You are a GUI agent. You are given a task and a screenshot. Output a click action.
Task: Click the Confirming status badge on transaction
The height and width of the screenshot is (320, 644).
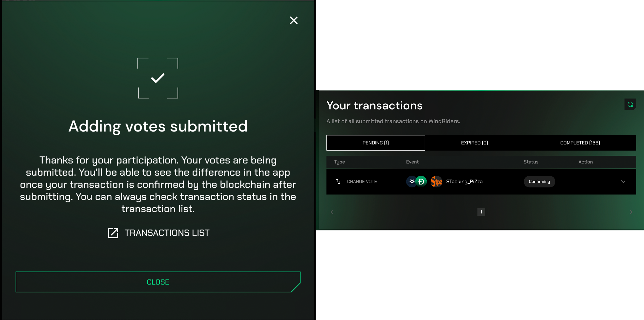click(x=539, y=181)
